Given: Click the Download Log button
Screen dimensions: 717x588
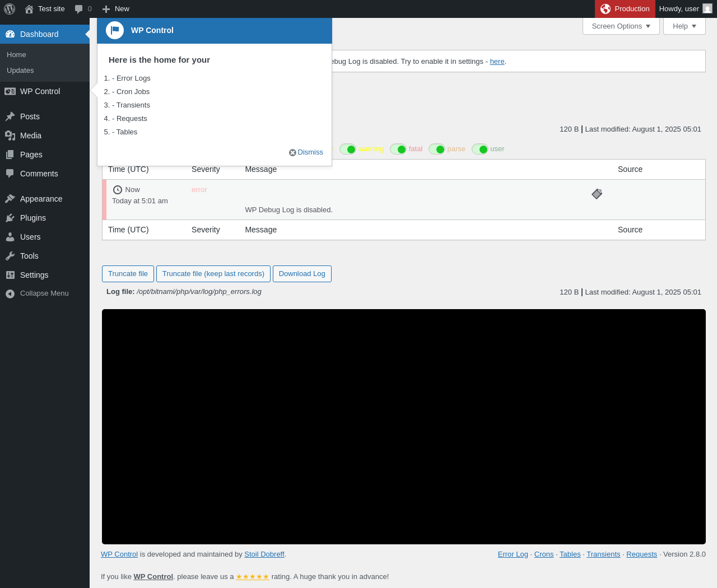Looking at the screenshot, I should click(x=302, y=274).
